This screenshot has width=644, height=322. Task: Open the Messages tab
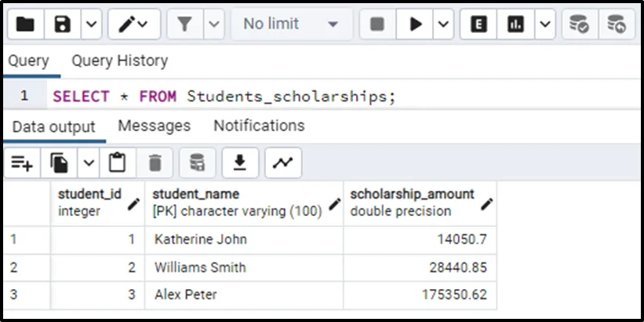[154, 126]
